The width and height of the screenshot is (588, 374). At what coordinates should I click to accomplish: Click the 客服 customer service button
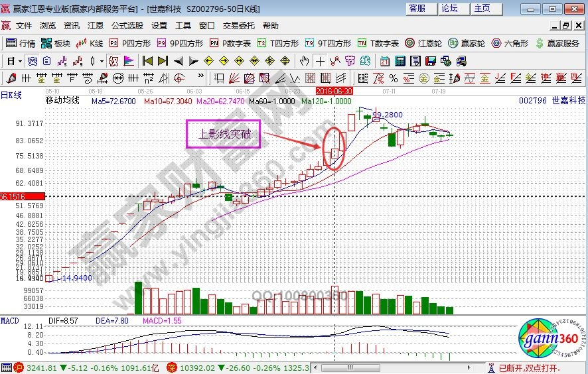(417, 9)
